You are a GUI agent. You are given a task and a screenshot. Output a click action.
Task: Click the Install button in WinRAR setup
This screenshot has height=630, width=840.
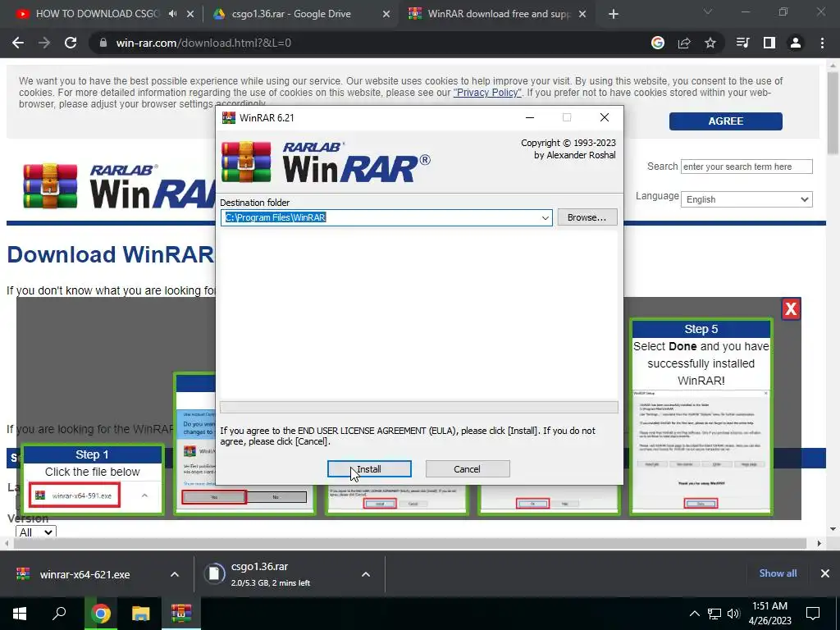coord(369,468)
